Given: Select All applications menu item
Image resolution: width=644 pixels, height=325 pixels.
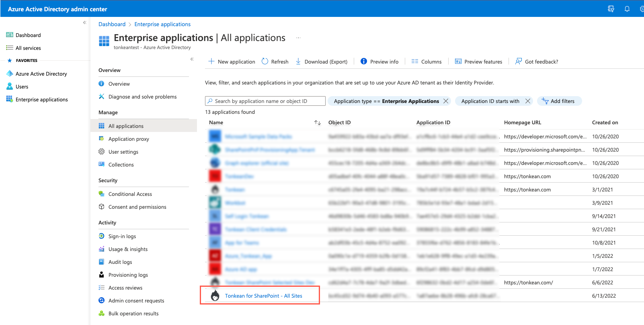Looking at the screenshot, I should tap(144, 126).
